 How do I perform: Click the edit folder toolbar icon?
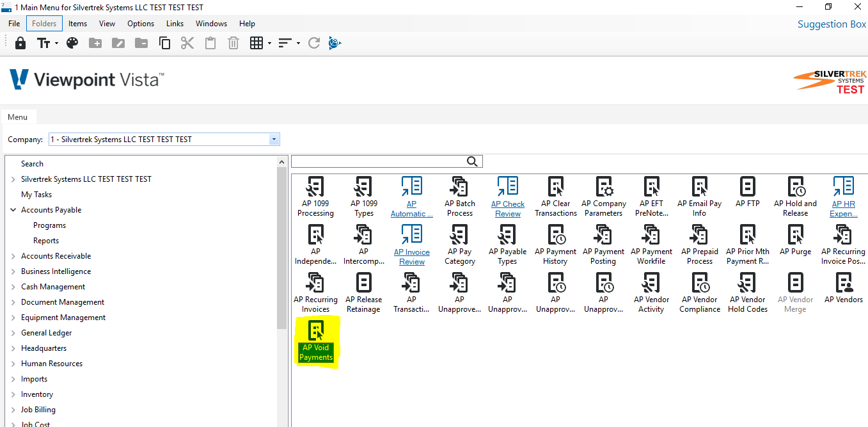pos(118,43)
